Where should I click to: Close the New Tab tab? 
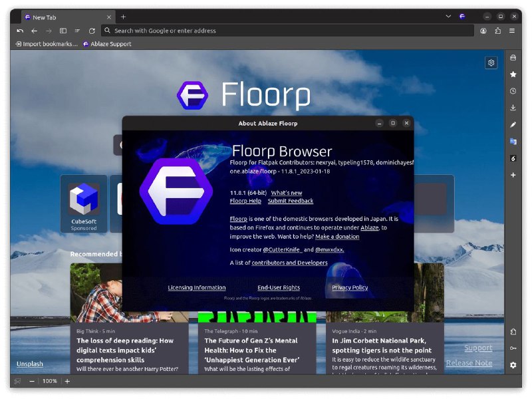109,17
